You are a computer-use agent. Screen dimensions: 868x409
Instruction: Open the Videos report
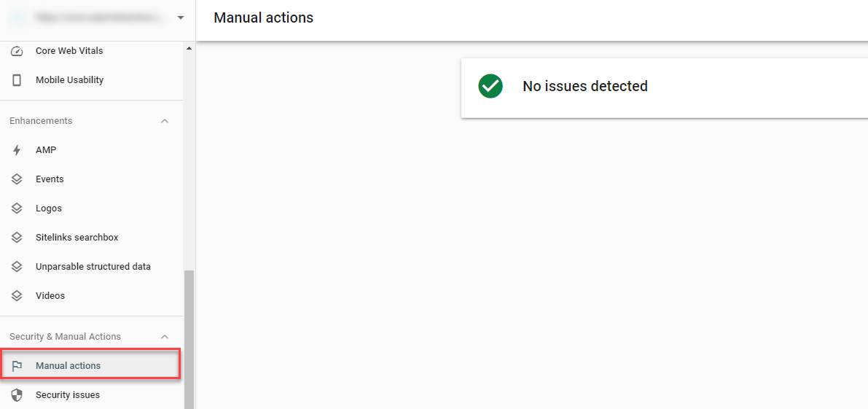click(x=50, y=296)
